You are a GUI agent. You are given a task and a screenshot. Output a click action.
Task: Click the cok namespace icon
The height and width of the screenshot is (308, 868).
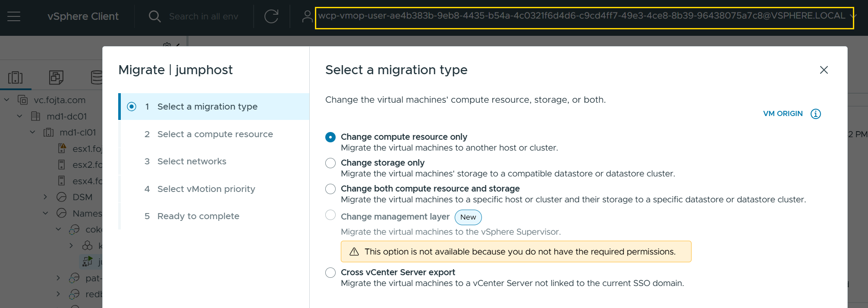pos(74,229)
